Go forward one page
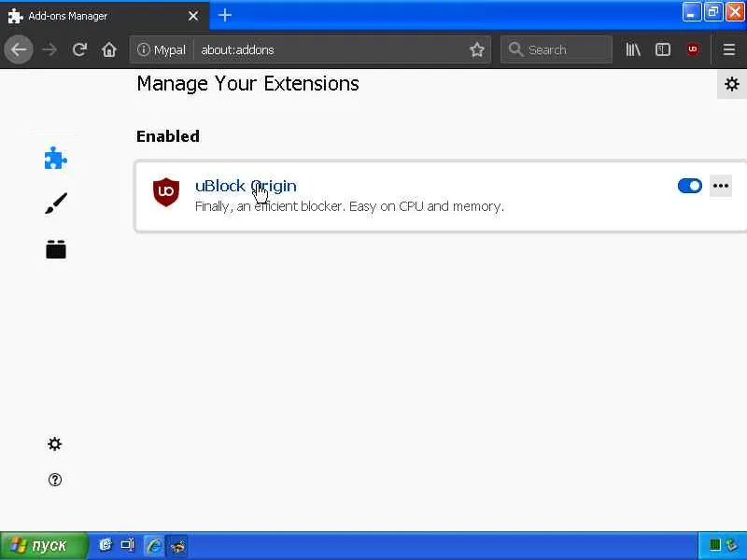 point(49,49)
